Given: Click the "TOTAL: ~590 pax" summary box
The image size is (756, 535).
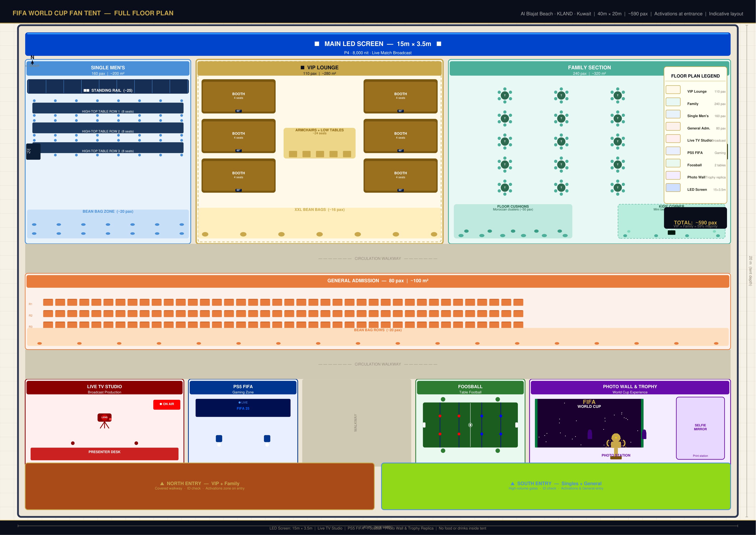Looking at the screenshot, I should pos(695,218).
